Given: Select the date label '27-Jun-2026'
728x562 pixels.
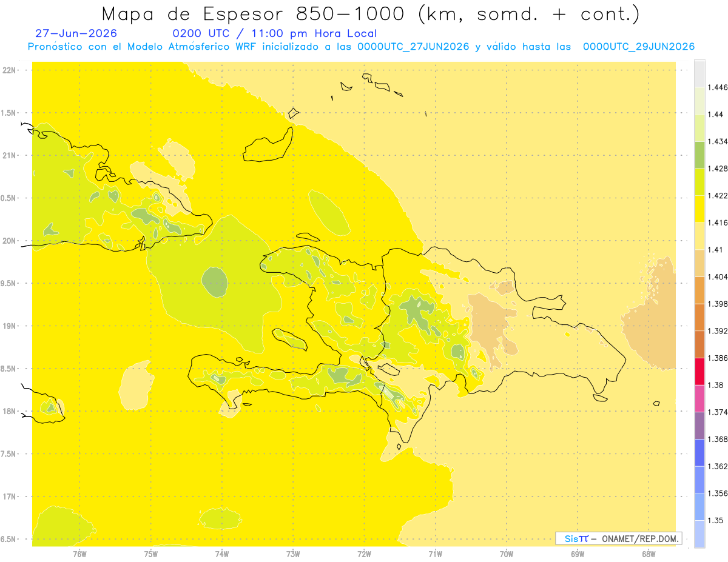Looking at the screenshot, I should click(76, 34).
